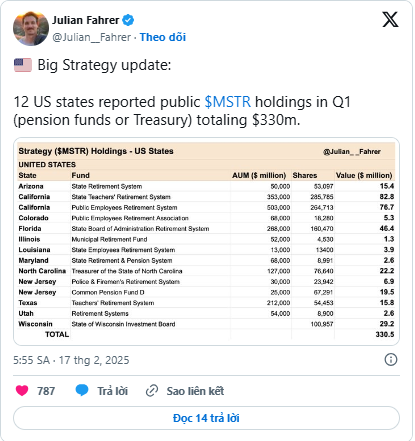Follow via the Theo dõi link
This screenshot has height=441, width=415.
[163, 37]
